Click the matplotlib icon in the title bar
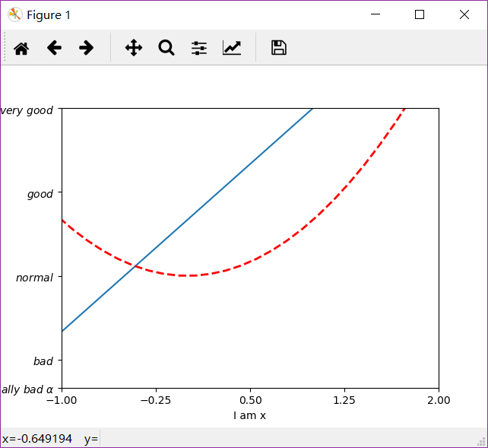 point(14,14)
